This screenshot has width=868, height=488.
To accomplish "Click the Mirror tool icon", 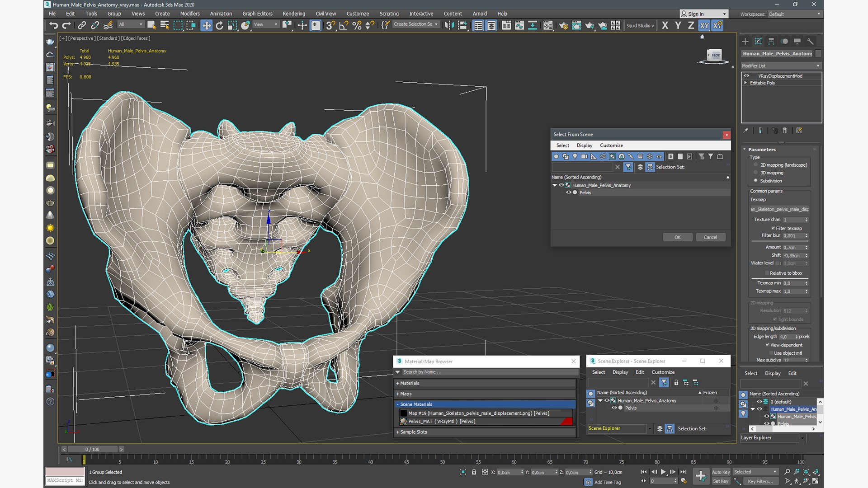I will click(449, 25).
